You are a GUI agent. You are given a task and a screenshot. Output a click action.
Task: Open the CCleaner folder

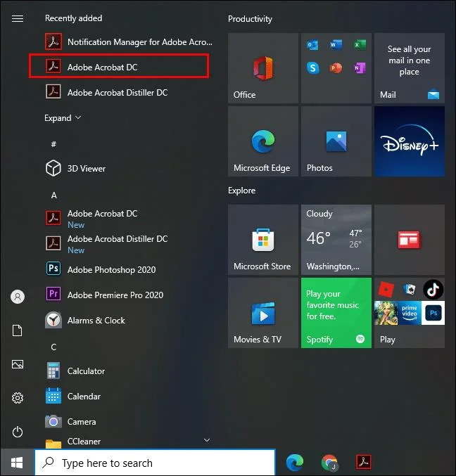(x=73, y=442)
